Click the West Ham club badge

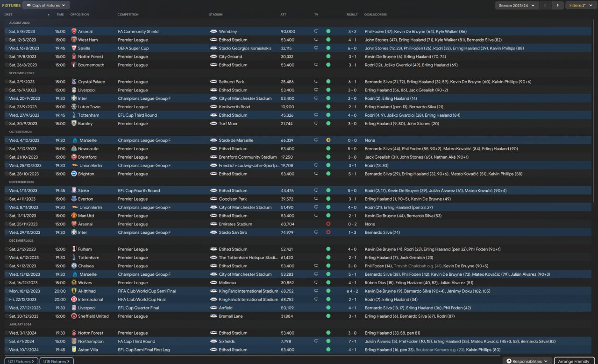point(74,40)
